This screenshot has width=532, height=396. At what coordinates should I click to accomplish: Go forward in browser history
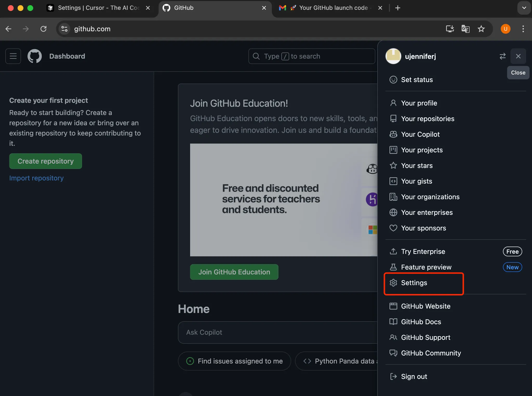click(26, 29)
